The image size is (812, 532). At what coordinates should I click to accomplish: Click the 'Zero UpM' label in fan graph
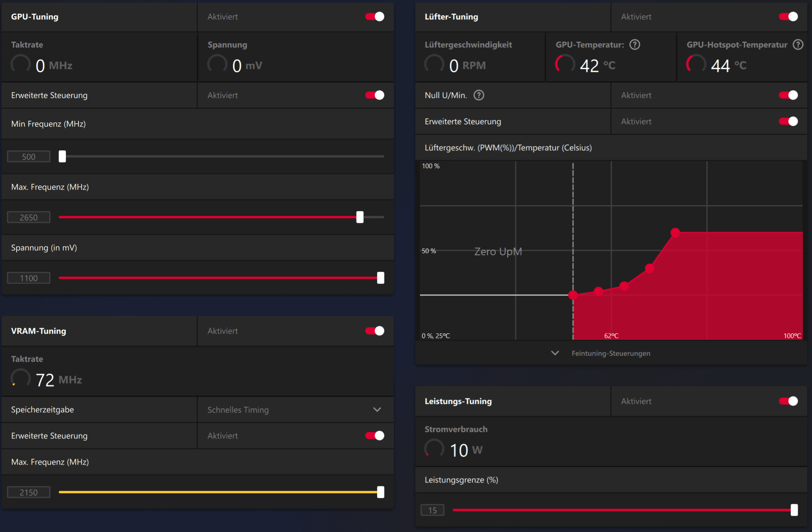(498, 252)
